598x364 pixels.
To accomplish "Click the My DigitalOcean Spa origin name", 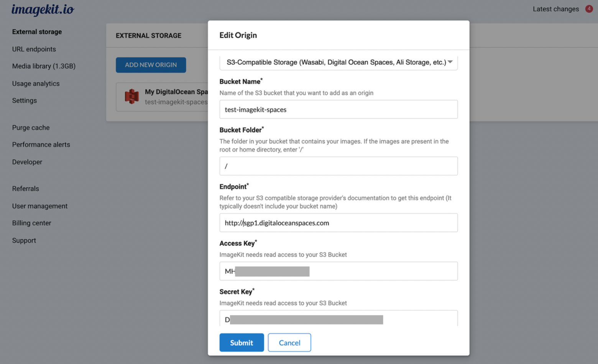I will pyautogui.click(x=176, y=92).
